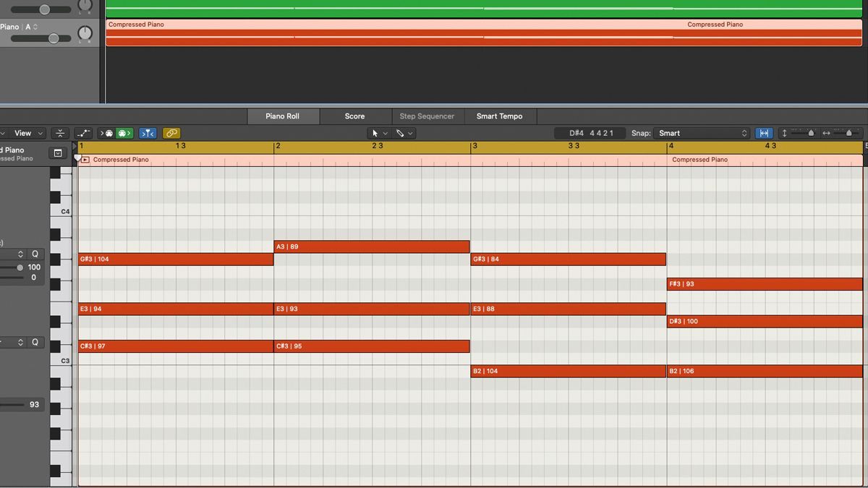Open the MIDI Draw icon left of the brush
Image resolution: width=868 pixels, height=488 pixels.
click(x=83, y=133)
